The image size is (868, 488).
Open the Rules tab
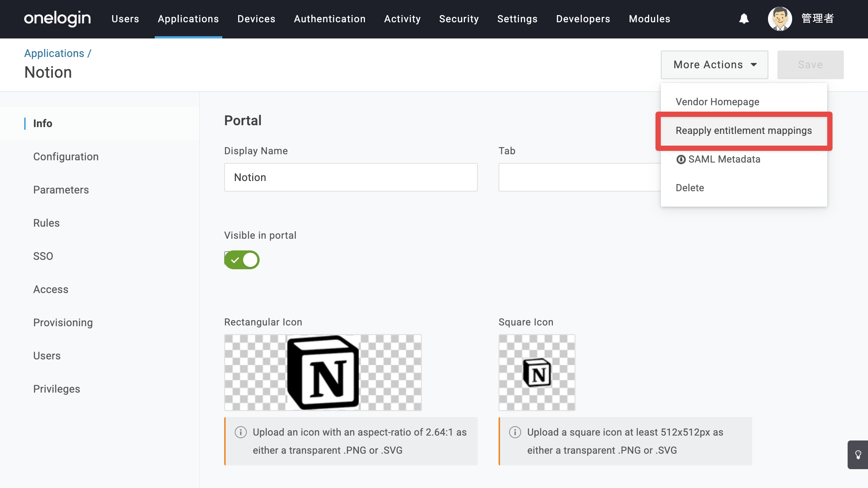click(100, 223)
